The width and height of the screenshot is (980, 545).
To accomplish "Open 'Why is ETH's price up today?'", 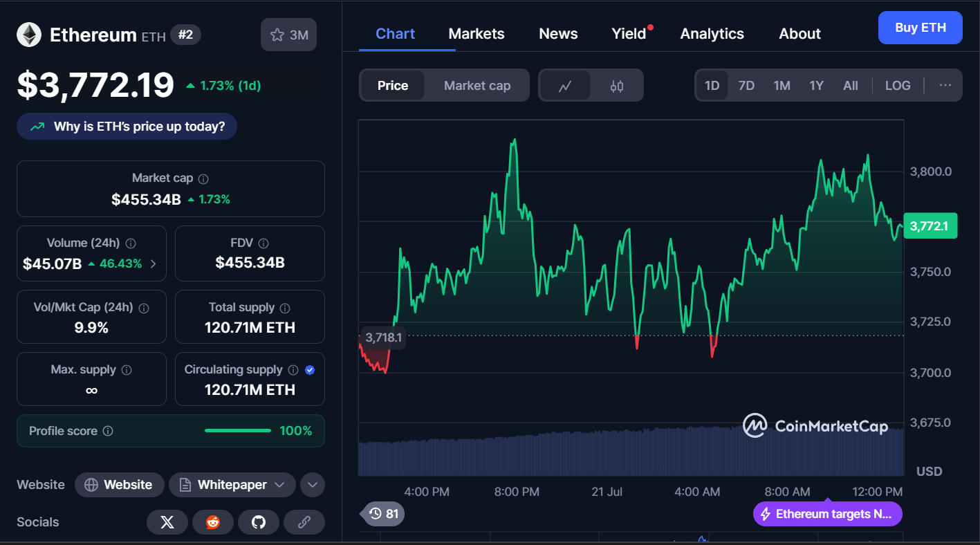I will point(127,127).
